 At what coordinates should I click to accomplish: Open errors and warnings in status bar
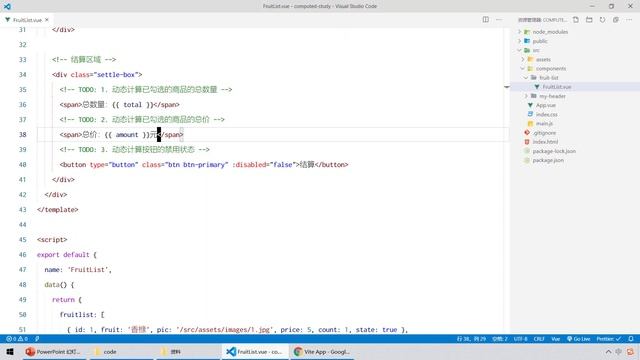click(x=17, y=339)
